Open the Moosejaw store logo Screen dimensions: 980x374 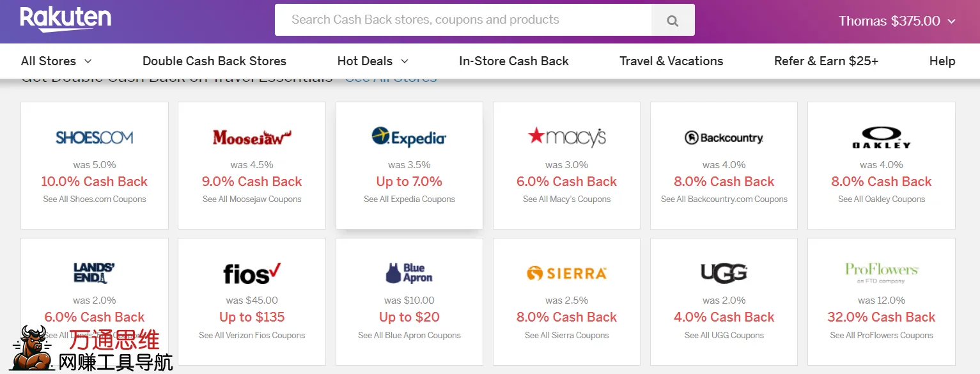[252, 137]
